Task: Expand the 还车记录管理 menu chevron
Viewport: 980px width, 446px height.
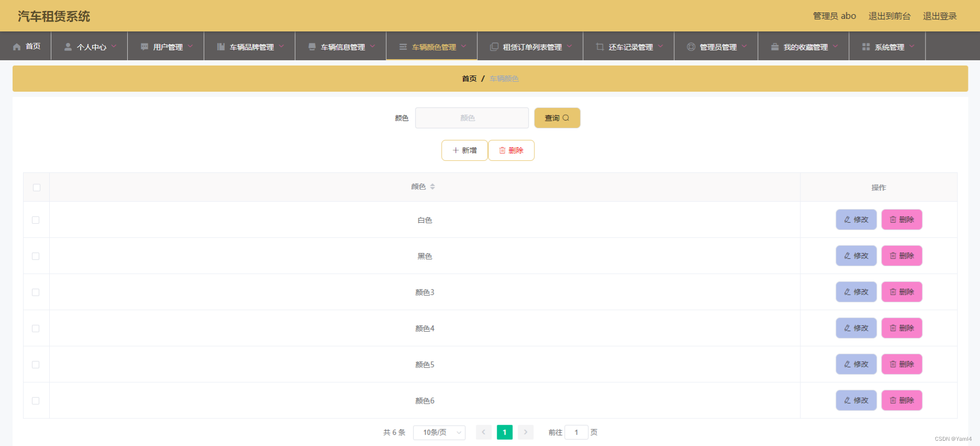Action: [x=660, y=46]
